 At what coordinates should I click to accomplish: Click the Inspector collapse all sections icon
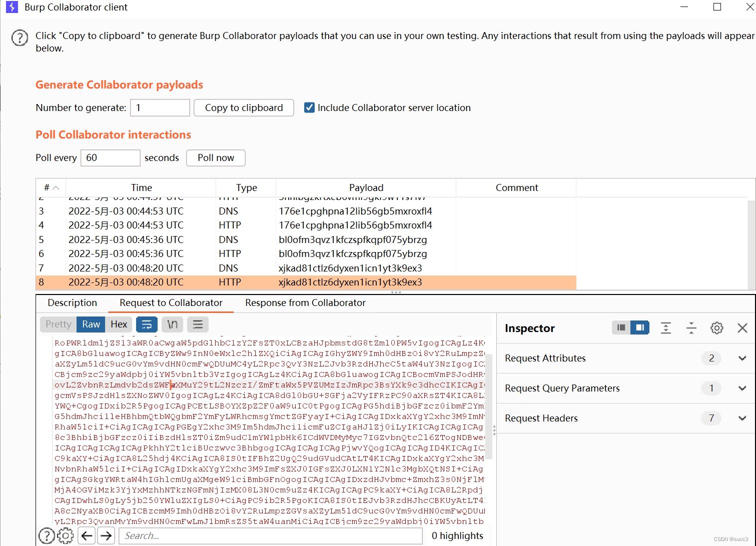pyautogui.click(x=691, y=328)
